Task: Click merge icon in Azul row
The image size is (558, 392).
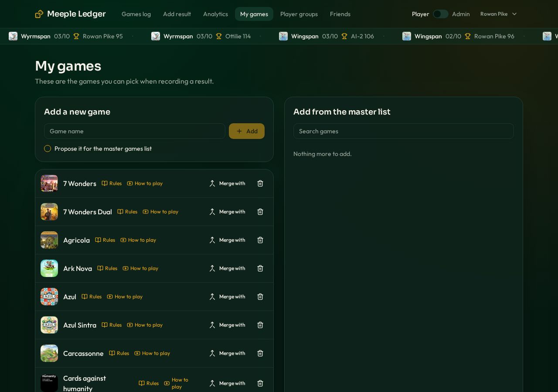Action: click(x=212, y=297)
